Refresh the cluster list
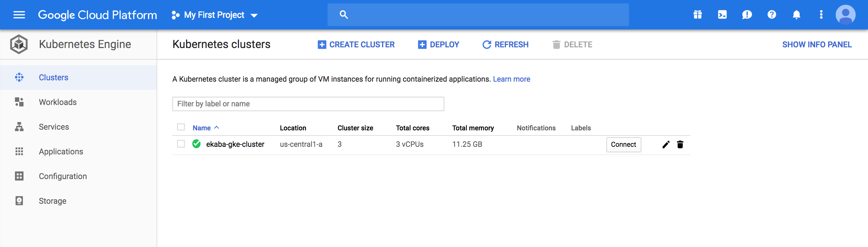This screenshot has width=868, height=247. (505, 45)
